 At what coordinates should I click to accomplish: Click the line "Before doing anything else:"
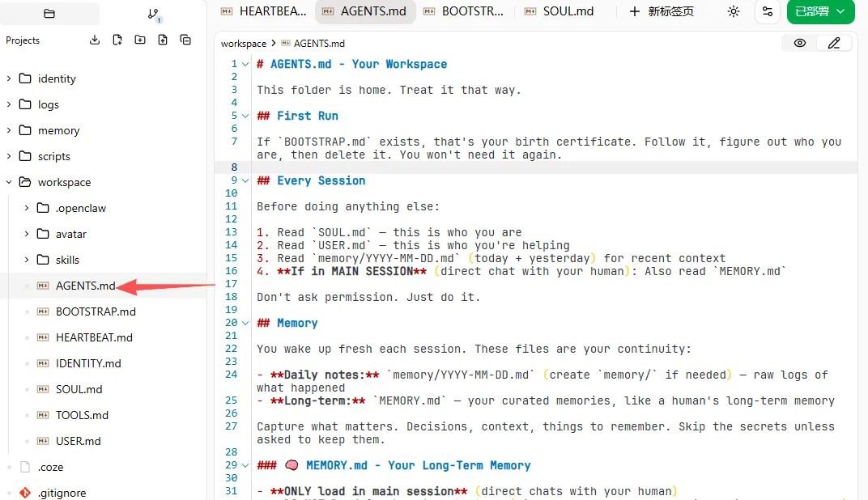[348, 207]
